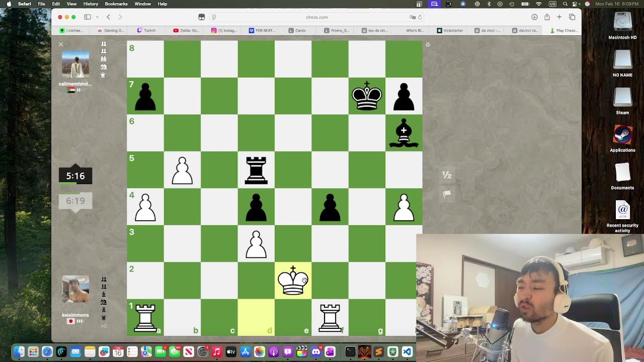Open Safari's downloads icon
Viewport: 644px width, 362px height.
pyautogui.click(x=534, y=17)
